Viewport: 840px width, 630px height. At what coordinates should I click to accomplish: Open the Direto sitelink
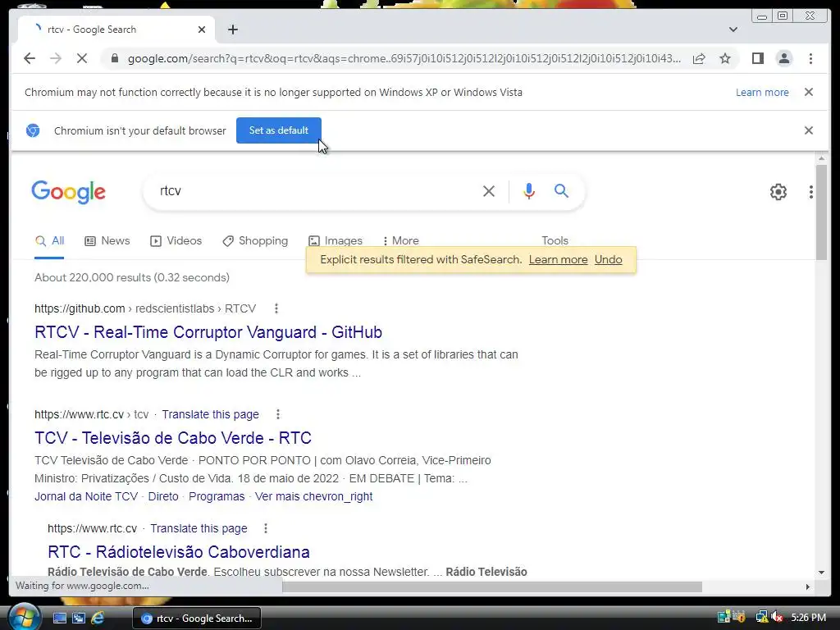tap(163, 496)
